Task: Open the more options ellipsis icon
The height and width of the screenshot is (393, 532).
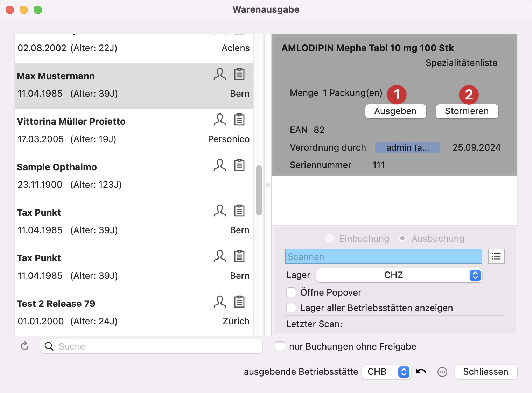Action: [442, 372]
